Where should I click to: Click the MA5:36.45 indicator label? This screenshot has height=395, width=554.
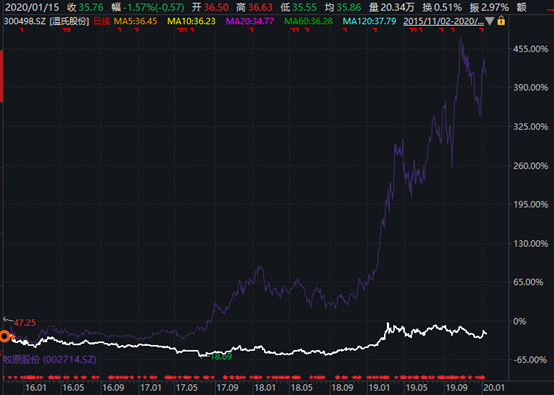(135, 21)
